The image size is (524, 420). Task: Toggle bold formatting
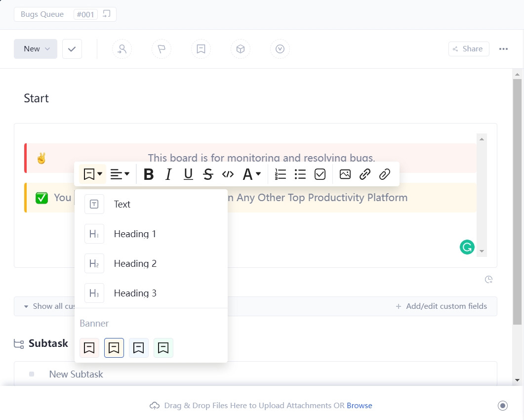coord(148,174)
